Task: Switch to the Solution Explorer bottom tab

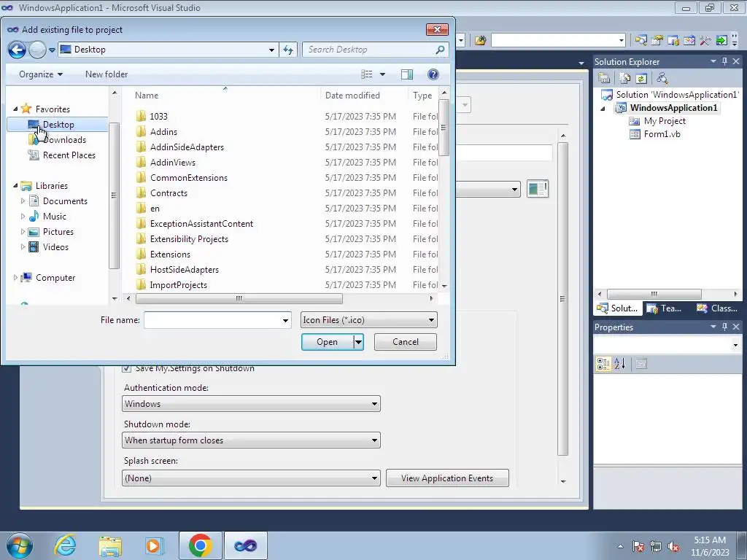Action: click(x=617, y=308)
